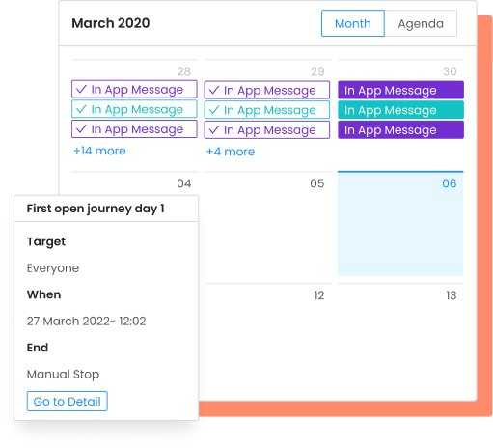Click the day 12 calendar cell
This screenshot has width=493, height=448.
click(267, 341)
